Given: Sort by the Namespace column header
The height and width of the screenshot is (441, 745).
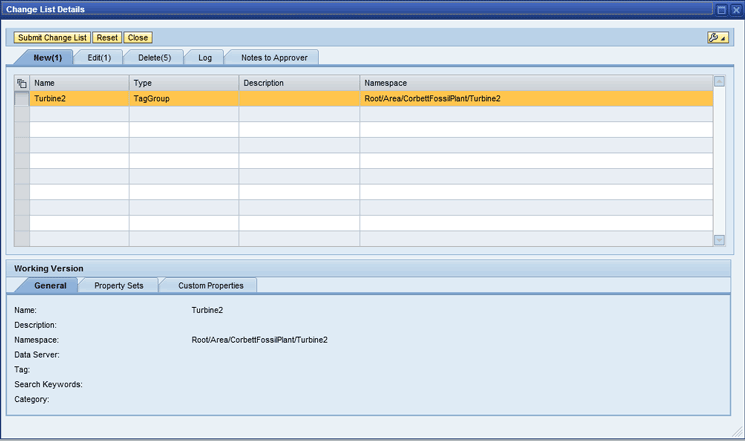Looking at the screenshot, I should [535, 83].
